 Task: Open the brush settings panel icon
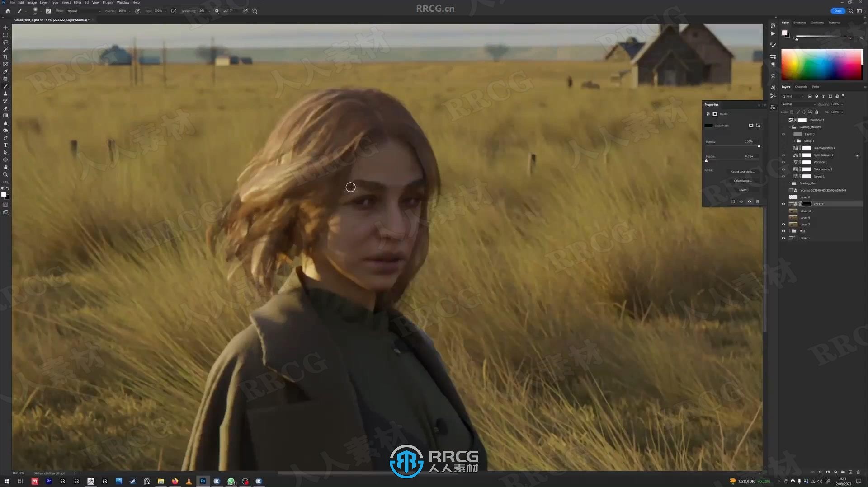(48, 11)
